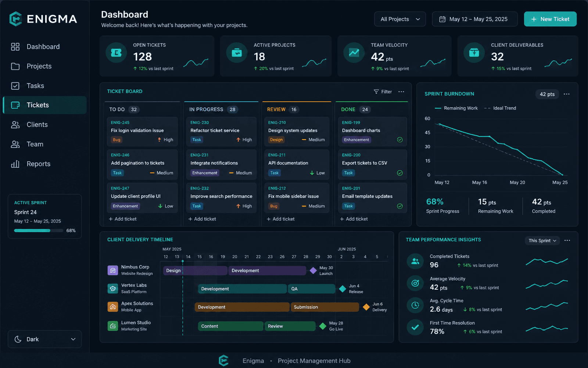Click the 42 pts badge in Sprint Burndown

[547, 94]
